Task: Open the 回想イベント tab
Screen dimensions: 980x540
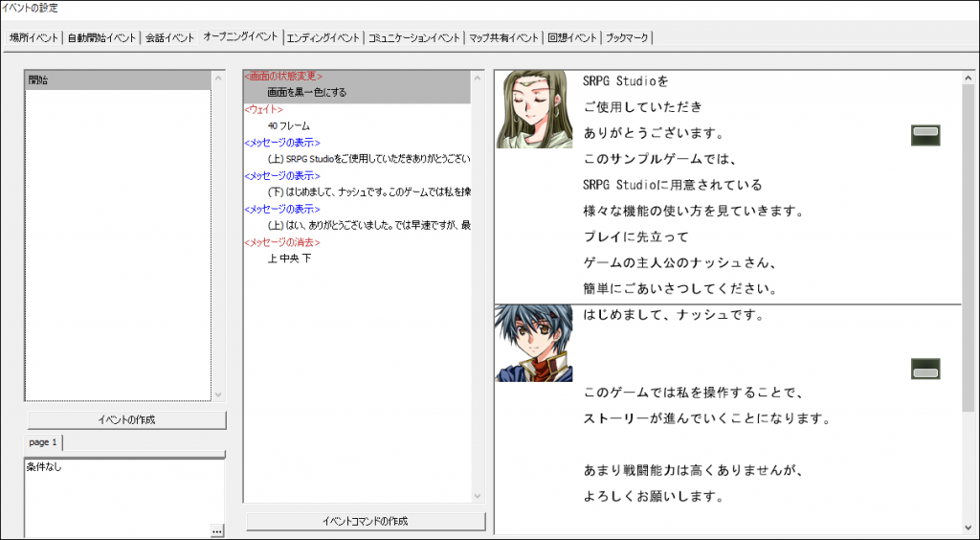Action: pyautogui.click(x=572, y=38)
